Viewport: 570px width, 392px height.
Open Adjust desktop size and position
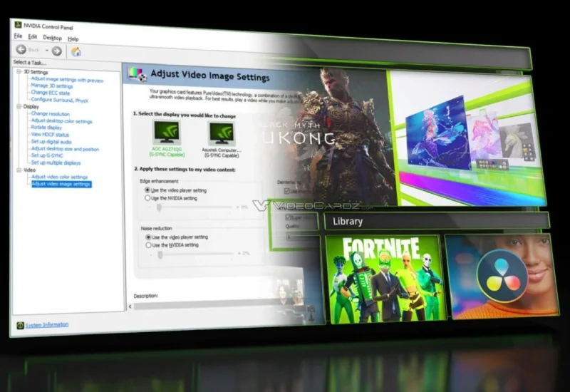click(x=65, y=149)
